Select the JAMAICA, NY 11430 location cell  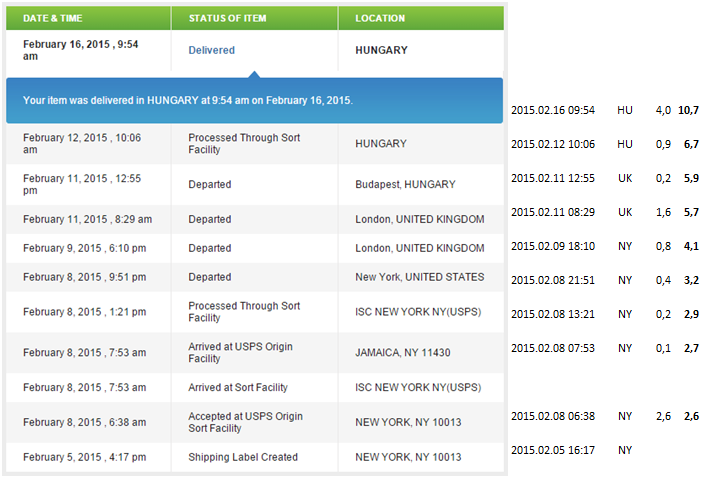403,353
